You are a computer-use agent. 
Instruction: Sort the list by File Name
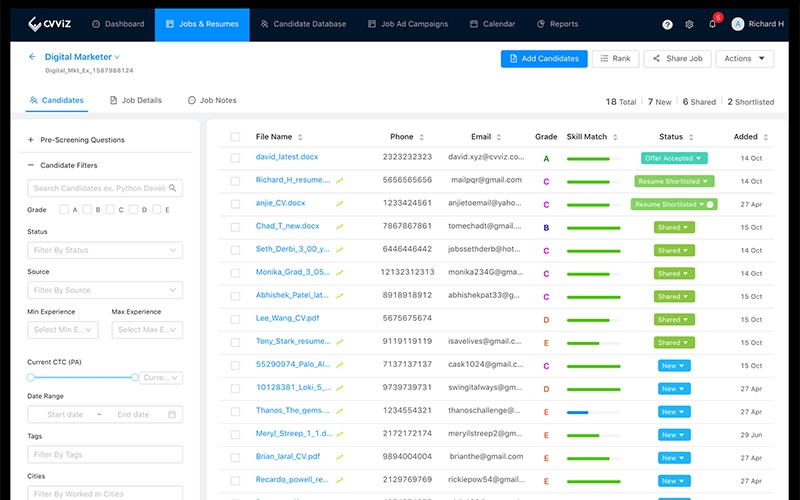(300, 137)
